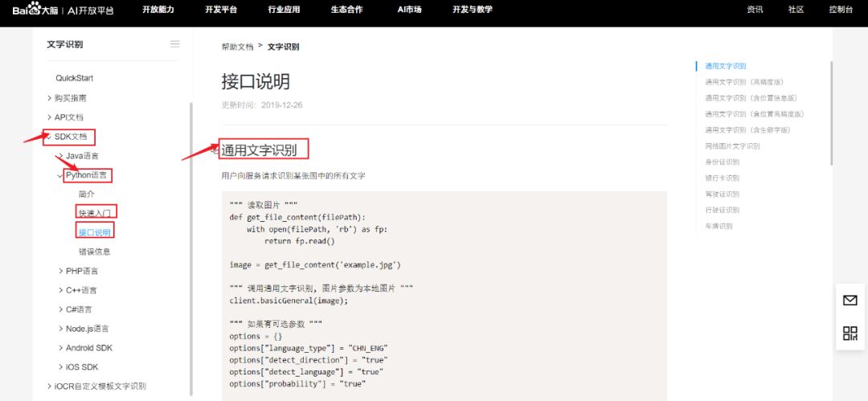Expand the C++语言 node
The height and width of the screenshot is (401, 868).
click(61, 290)
